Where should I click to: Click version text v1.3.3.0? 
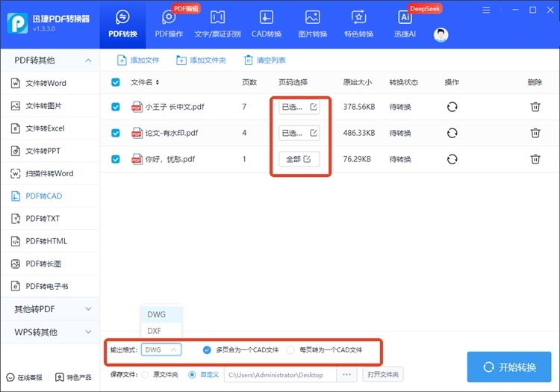coord(44,29)
